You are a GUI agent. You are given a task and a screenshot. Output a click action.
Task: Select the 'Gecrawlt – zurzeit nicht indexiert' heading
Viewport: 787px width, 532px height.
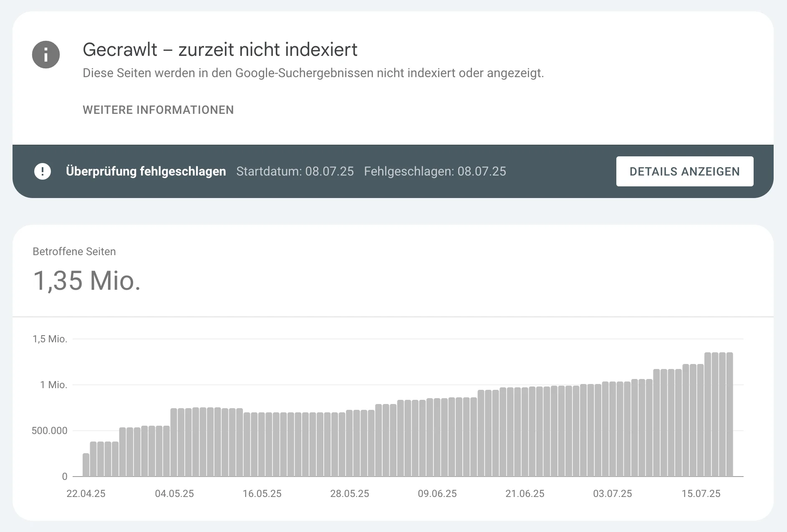tap(220, 50)
